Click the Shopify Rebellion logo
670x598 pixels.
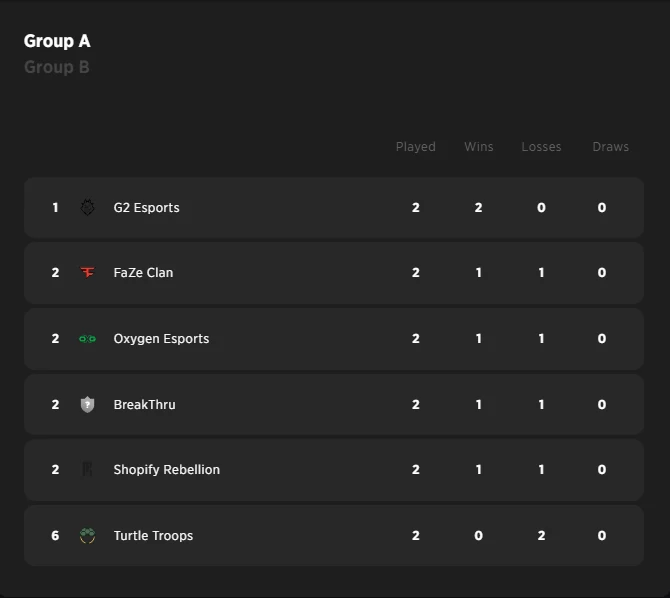tap(87, 469)
